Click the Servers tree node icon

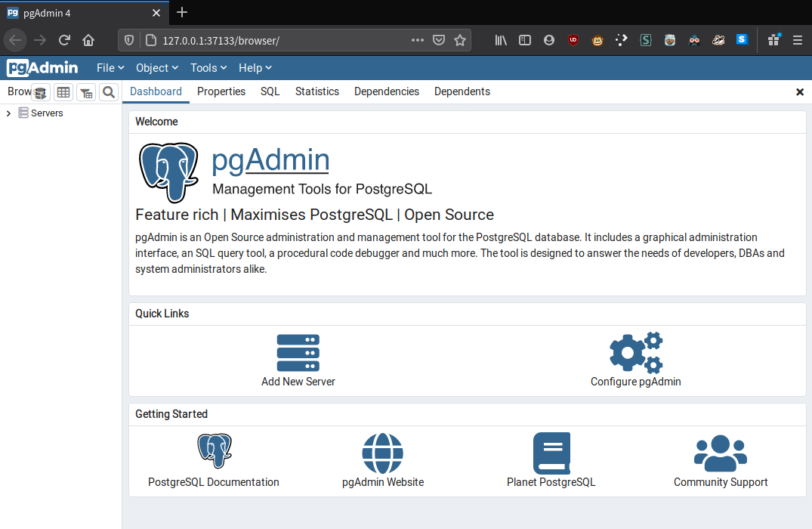(23, 113)
